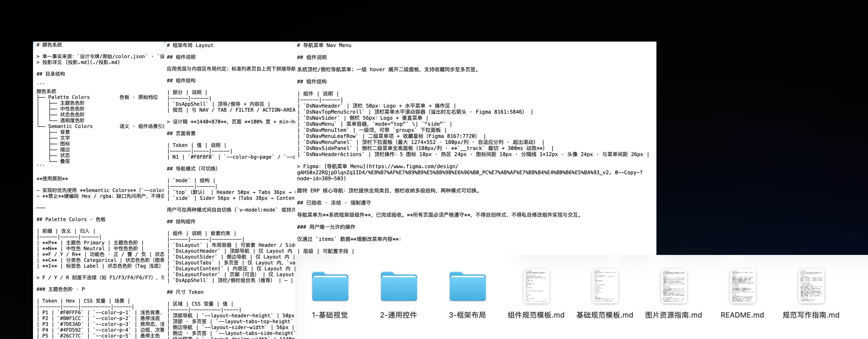Click the "Palette Colors" tree row in directory diagram
The height and width of the screenshot is (339, 868).
[69, 97]
